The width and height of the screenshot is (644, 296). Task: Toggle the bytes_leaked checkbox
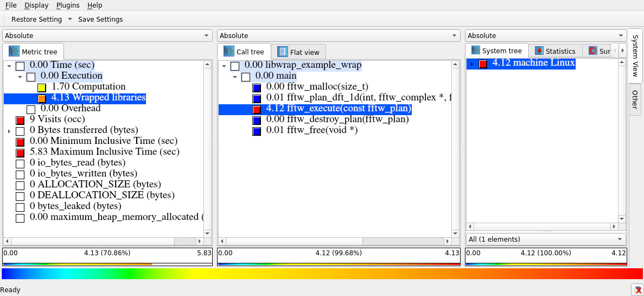click(x=20, y=207)
